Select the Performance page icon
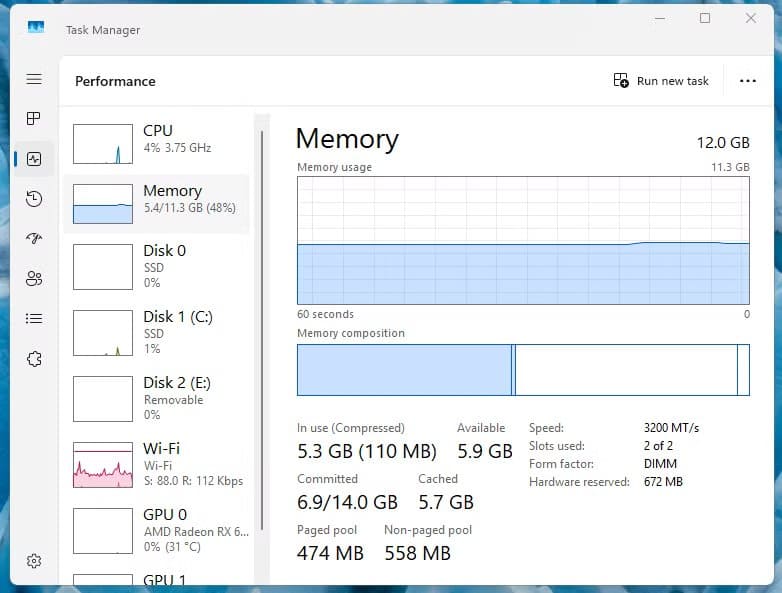The image size is (782, 593). click(34, 159)
